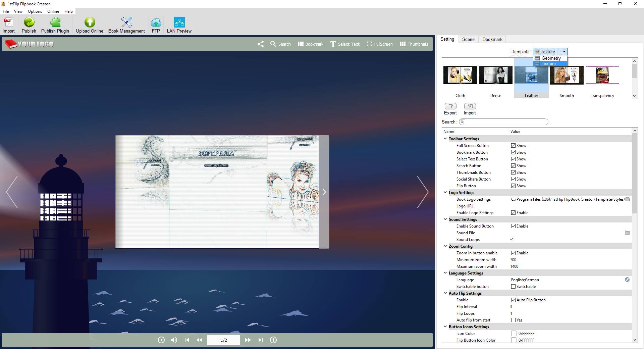Click the large left page arrow
644x349 pixels.
click(x=12, y=192)
